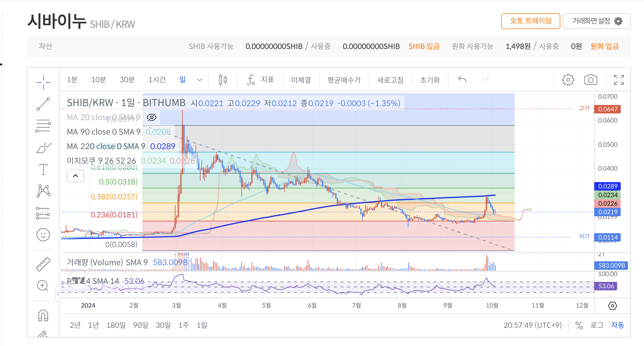Click the candlestick chart style icon
Image resolution: width=644 pixels, height=346 pixels.
tap(223, 80)
